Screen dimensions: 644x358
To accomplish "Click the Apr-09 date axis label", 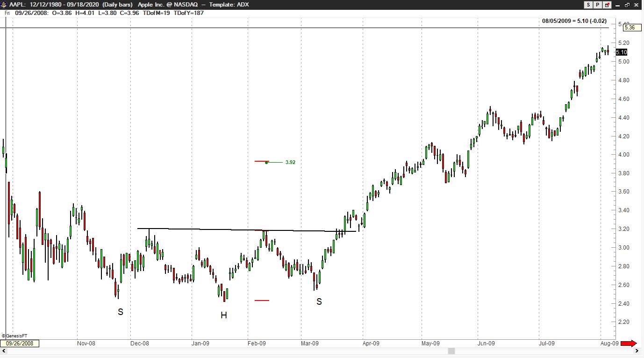I will pyautogui.click(x=371, y=344).
